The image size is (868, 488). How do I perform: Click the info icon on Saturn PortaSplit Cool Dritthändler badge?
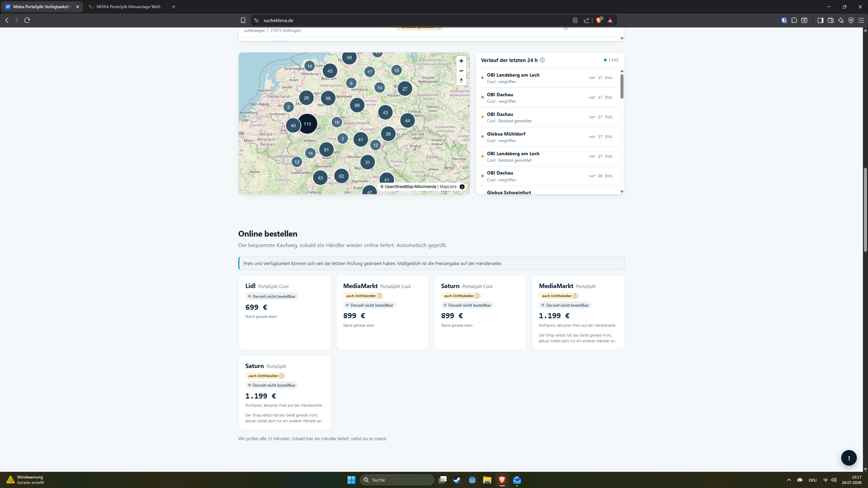click(477, 296)
